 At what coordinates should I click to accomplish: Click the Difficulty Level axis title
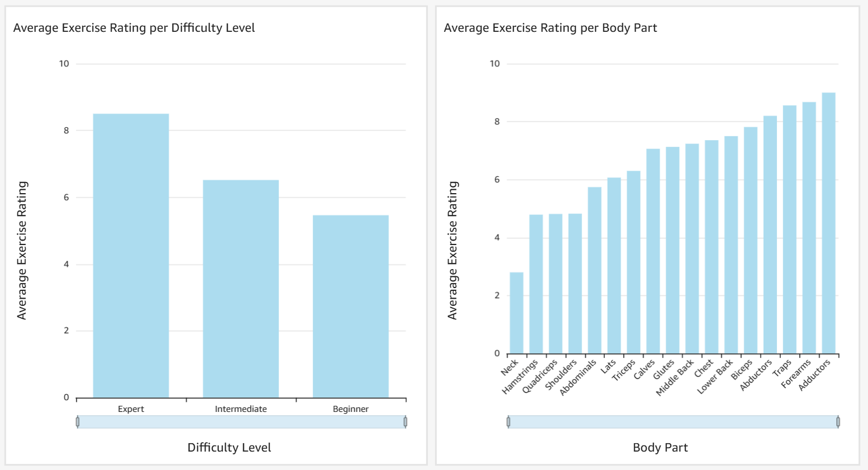[229, 447]
